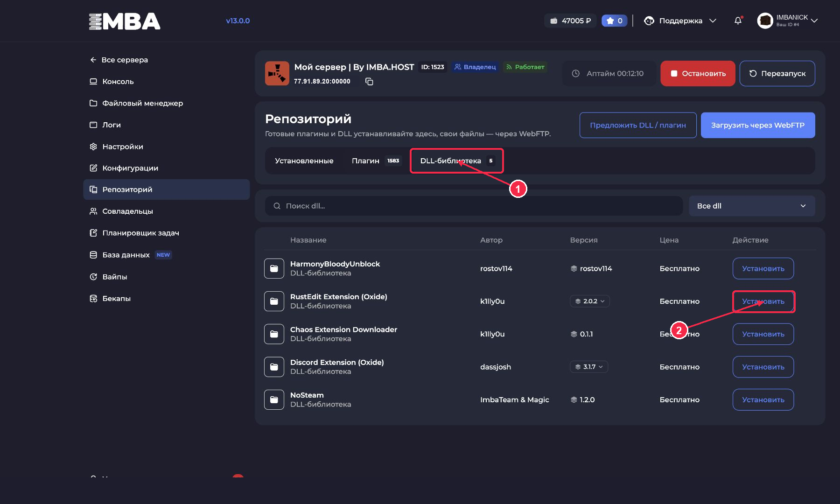Open RustEdit version 2.0.2 dropdown
The width and height of the screenshot is (840, 504).
(590, 301)
